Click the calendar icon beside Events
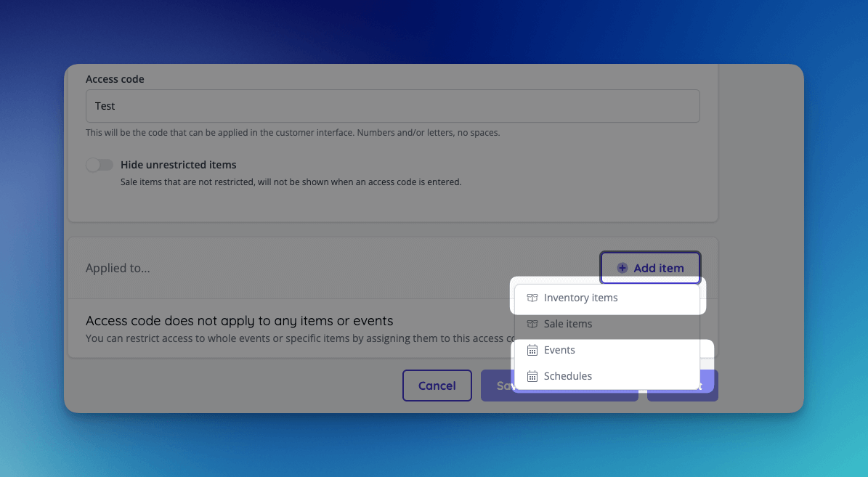The image size is (868, 477). tap(531, 350)
